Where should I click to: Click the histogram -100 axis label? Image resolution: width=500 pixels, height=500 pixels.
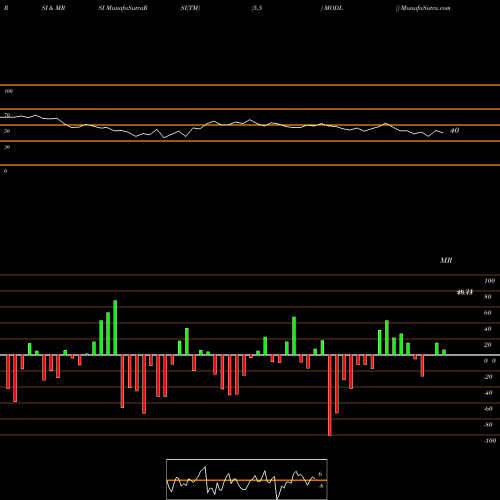(x=490, y=441)
